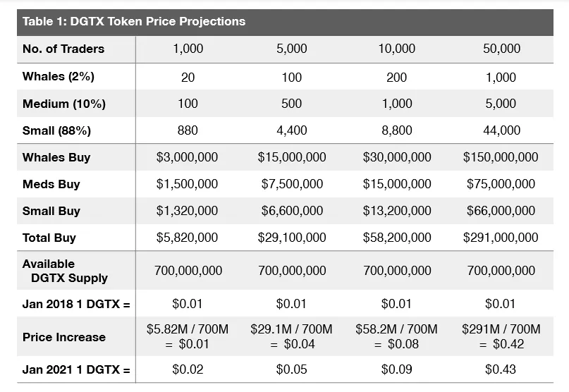Select the 'Total Buy' row label
This screenshot has width=569, height=392.
(49, 238)
